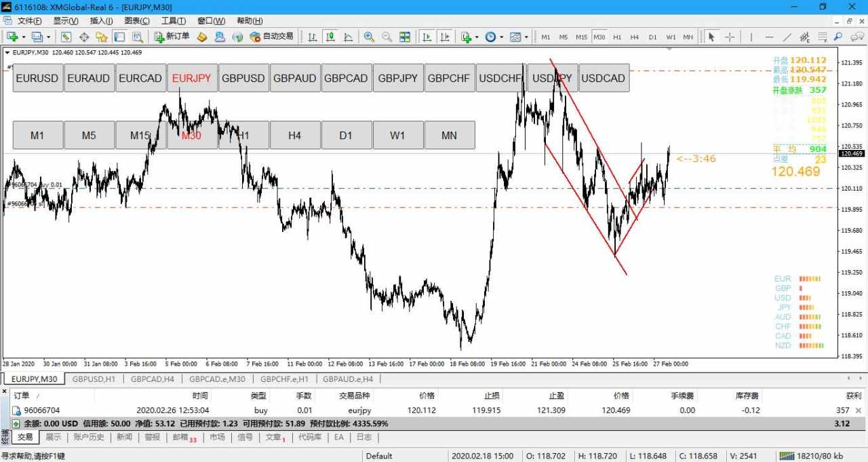
Task: Expand the periods dropdown arrow
Action: click(501, 37)
